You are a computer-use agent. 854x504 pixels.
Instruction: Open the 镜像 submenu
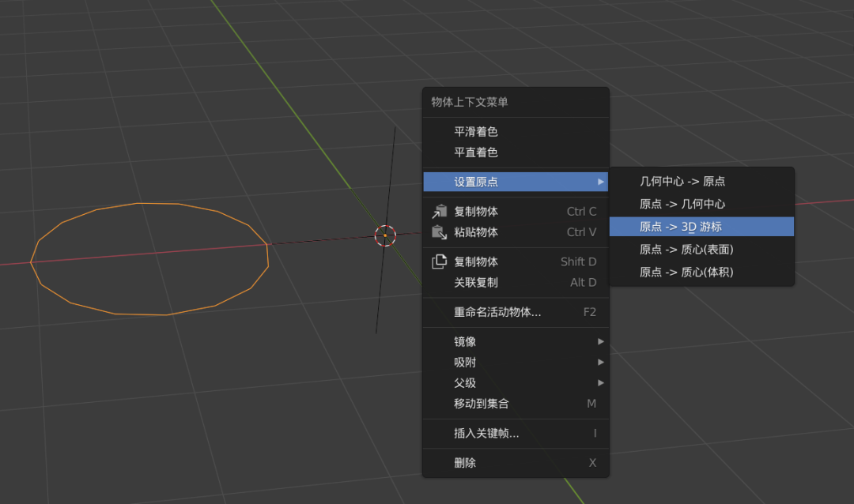click(516, 341)
